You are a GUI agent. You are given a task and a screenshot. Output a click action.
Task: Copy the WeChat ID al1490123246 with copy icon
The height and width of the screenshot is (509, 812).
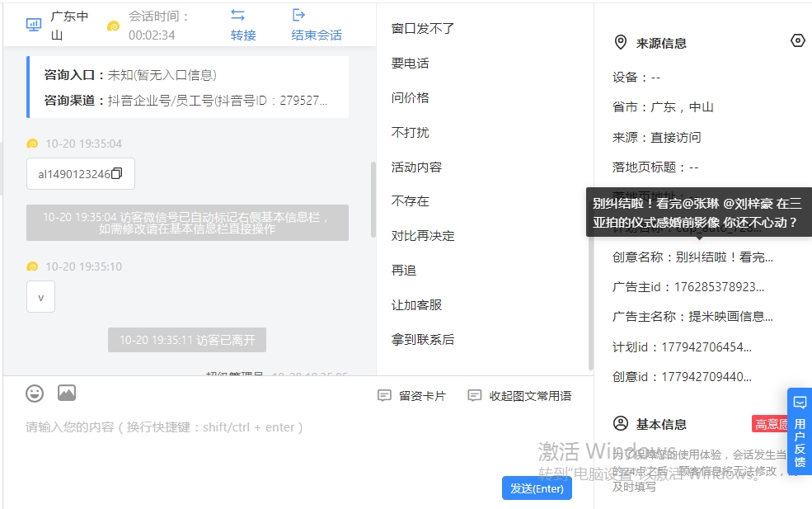tap(117, 173)
